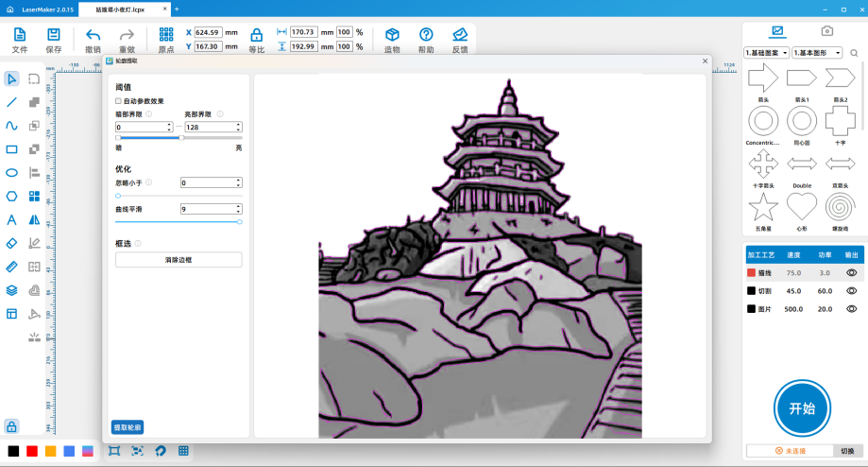The height and width of the screenshot is (467, 868).
Task: Enable the 自动参数效果 checkbox
Action: click(118, 101)
